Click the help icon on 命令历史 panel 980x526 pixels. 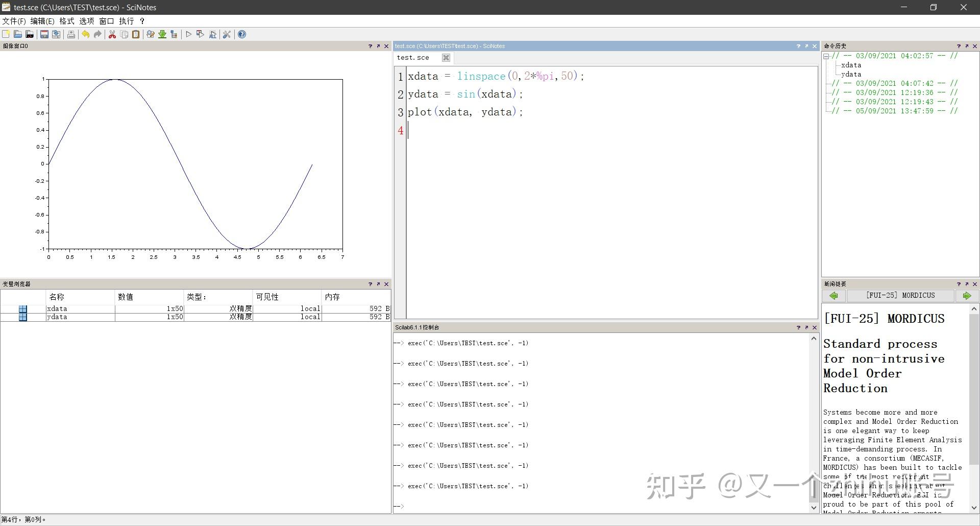pyautogui.click(x=959, y=46)
